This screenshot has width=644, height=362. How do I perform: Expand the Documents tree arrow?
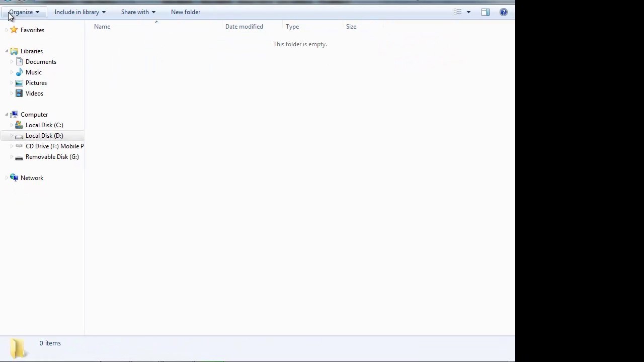pos(12,62)
